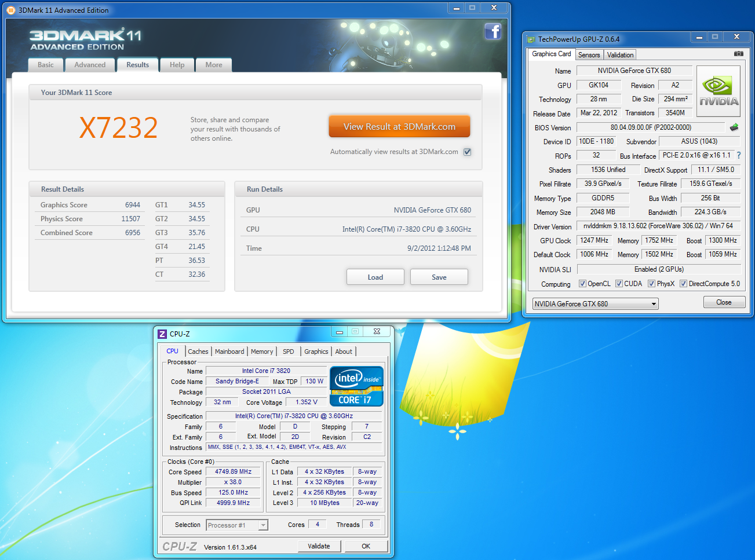The width and height of the screenshot is (755, 560).
Task: Click the GPU-Z camera screenshot icon
Action: pos(739,54)
